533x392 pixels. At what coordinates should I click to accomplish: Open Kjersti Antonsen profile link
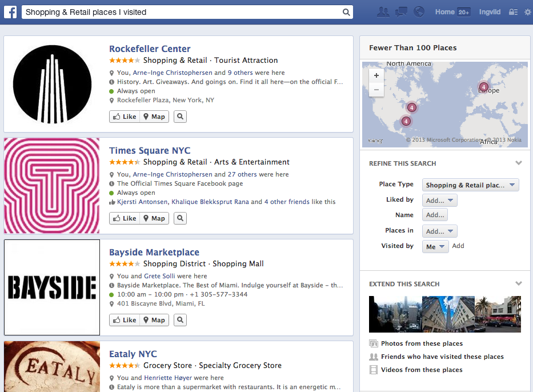(x=142, y=202)
